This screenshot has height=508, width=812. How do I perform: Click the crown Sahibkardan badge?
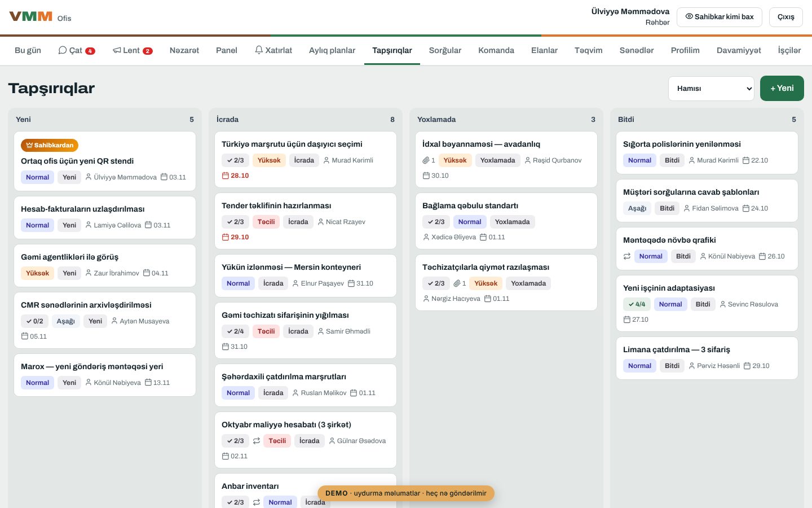coord(50,145)
